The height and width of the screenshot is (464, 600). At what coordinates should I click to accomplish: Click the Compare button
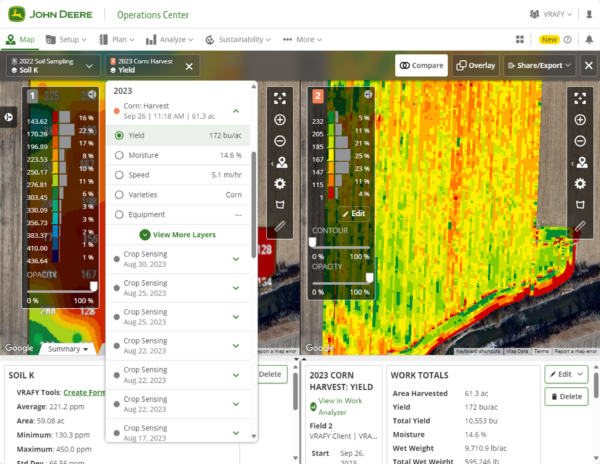click(421, 65)
